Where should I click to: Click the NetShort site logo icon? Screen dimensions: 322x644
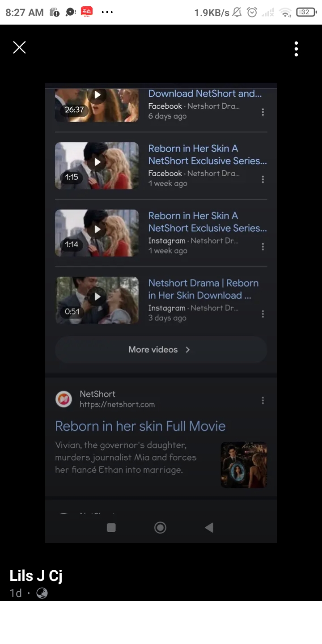click(64, 399)
